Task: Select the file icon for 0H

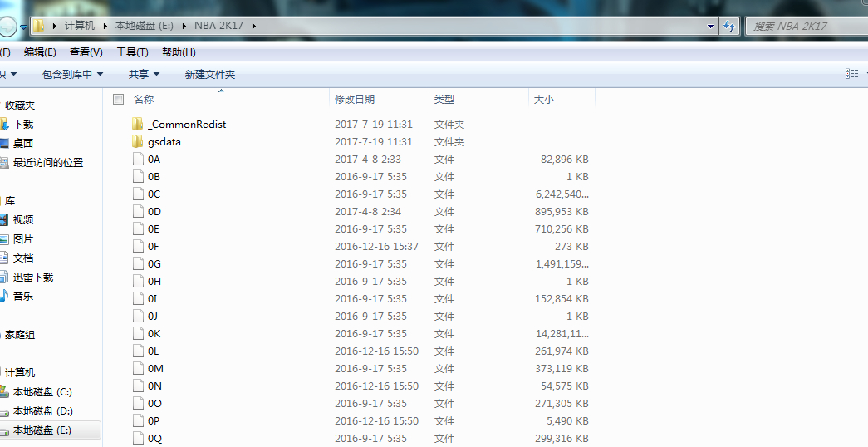Action: pyautogui.click(x=138, y=282)
